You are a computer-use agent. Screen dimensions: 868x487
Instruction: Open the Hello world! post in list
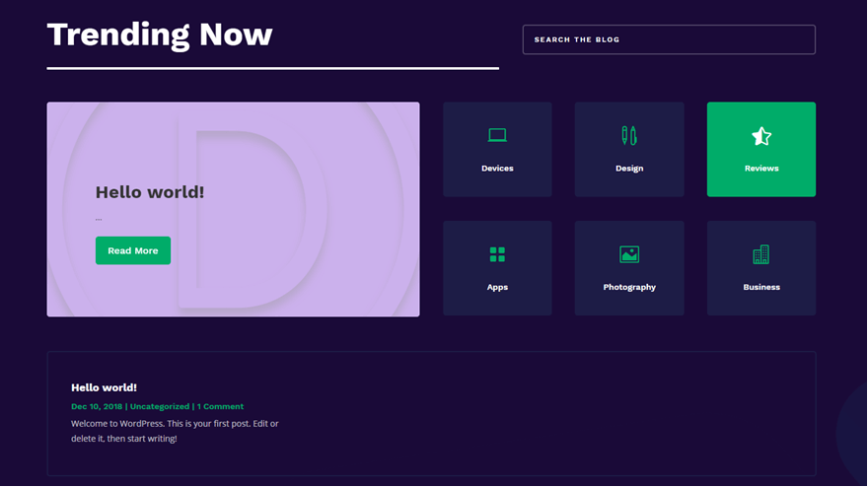105,387
